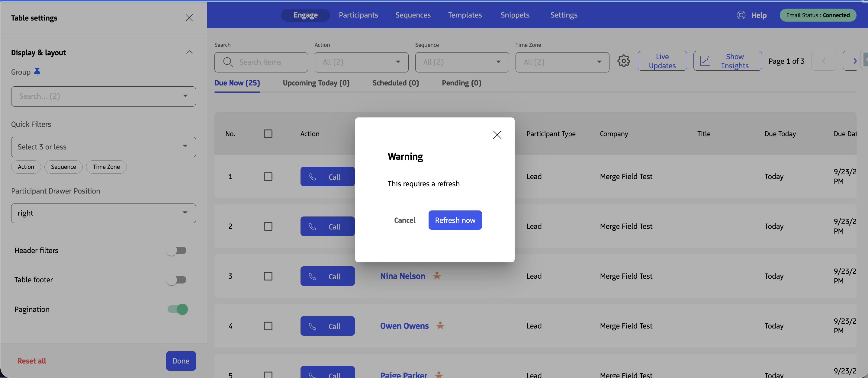The height and width of the screenshot is (378, 868).
Task: Close the Table settings panel
Action: [189, 18]
